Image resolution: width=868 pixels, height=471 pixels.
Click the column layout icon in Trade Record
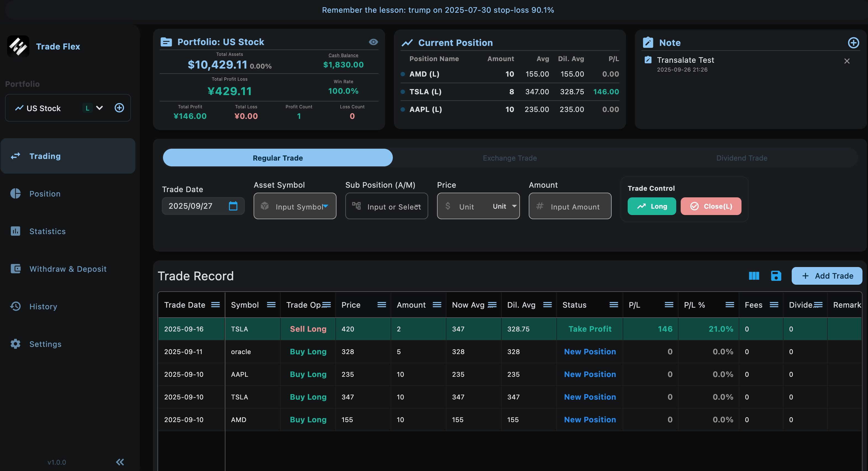754,276
